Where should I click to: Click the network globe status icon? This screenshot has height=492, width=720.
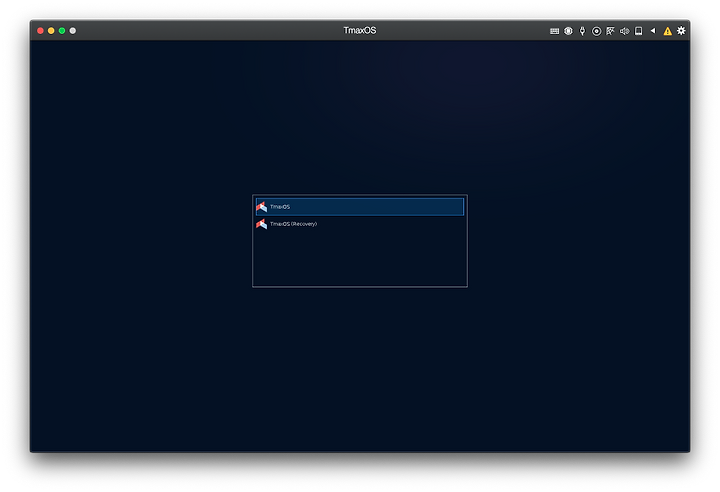pos(568,31)
